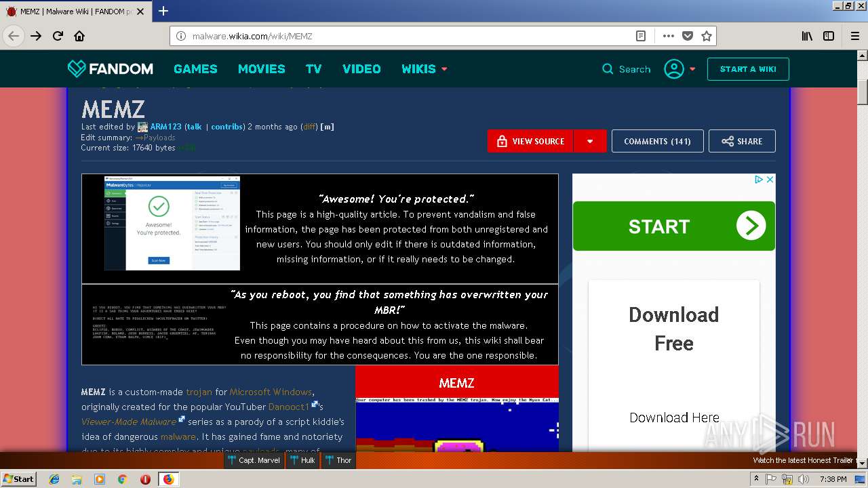Click the SHARE button
Viewport: 868px width, 488px height.
click(742, 141)
